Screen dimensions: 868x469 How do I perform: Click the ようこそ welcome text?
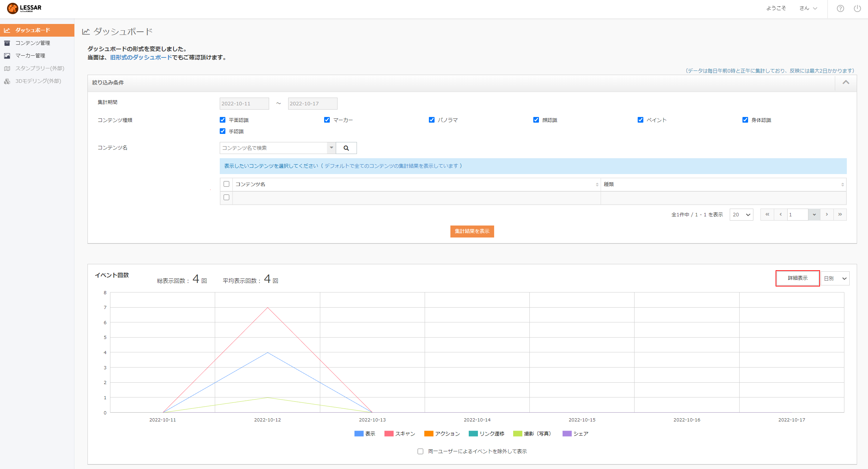click(776, 8)
